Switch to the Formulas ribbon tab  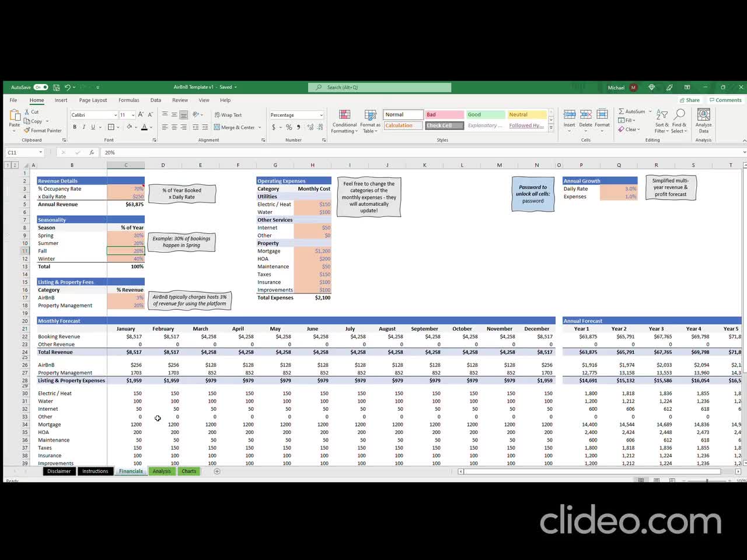[129, 100]
